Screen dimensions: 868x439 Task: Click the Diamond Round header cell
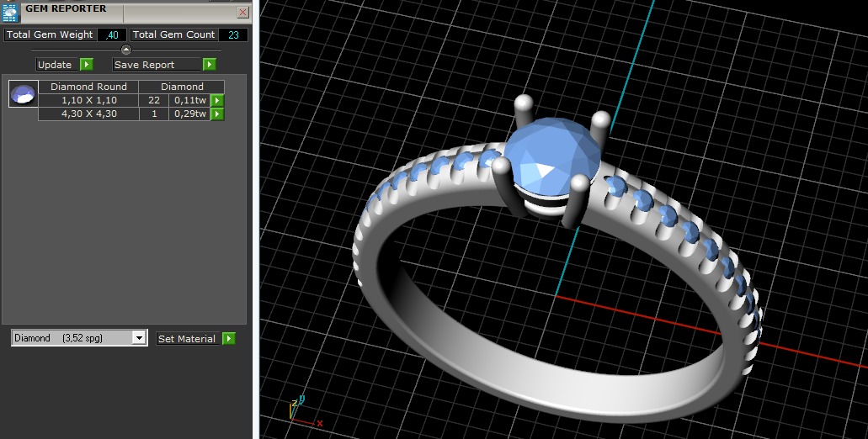88,87
